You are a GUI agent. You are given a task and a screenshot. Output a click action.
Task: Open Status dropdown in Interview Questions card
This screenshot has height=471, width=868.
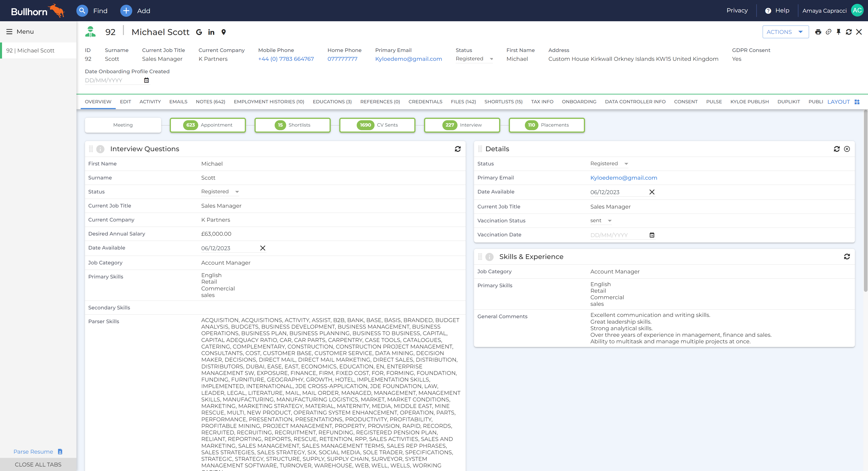click(x=220, y=192)
